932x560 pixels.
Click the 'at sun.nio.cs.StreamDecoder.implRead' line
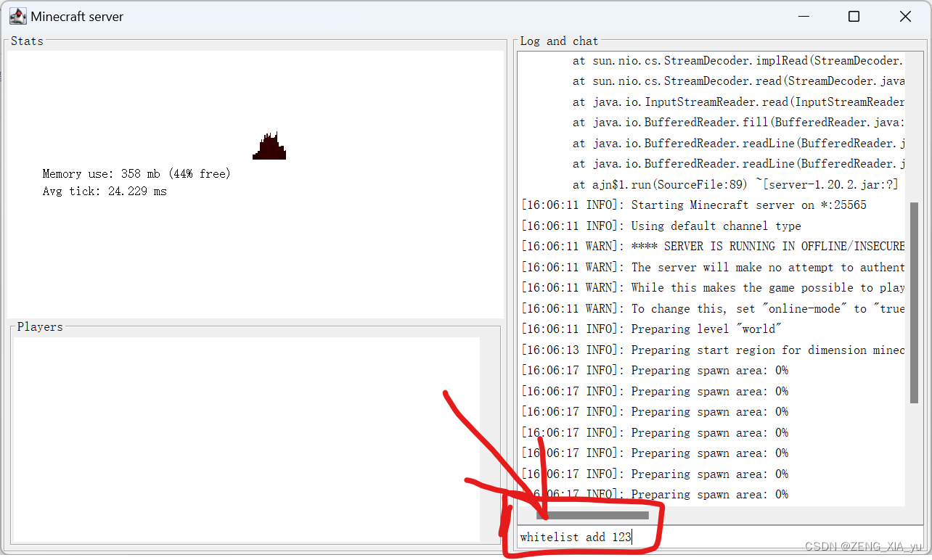pyautogui.click(x=738, y=61)
